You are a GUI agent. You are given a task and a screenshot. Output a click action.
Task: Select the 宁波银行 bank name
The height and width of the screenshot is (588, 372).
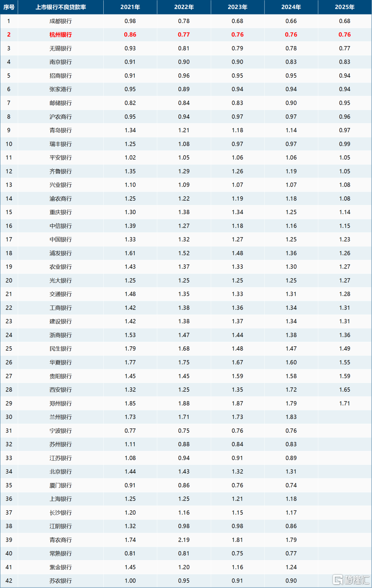tap(61, 431)
